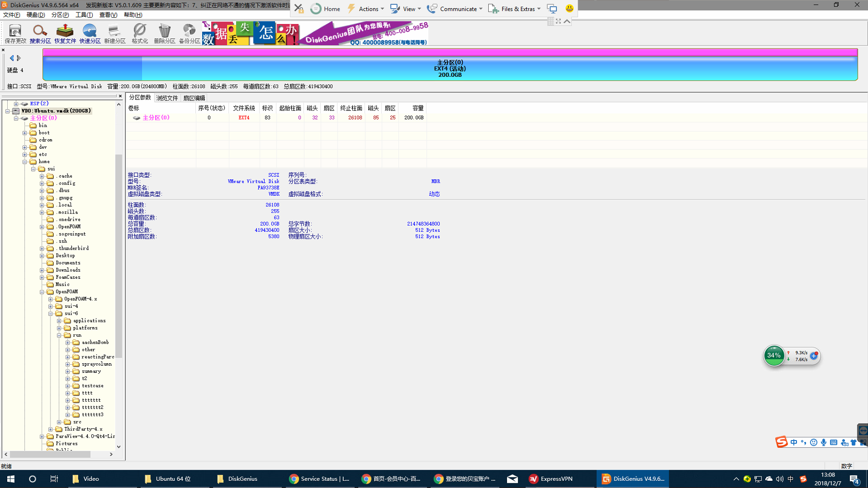Screen dimensions: 868x488
Task: Open the View dropdown in remote toolbar
Action: pos(406,9)
